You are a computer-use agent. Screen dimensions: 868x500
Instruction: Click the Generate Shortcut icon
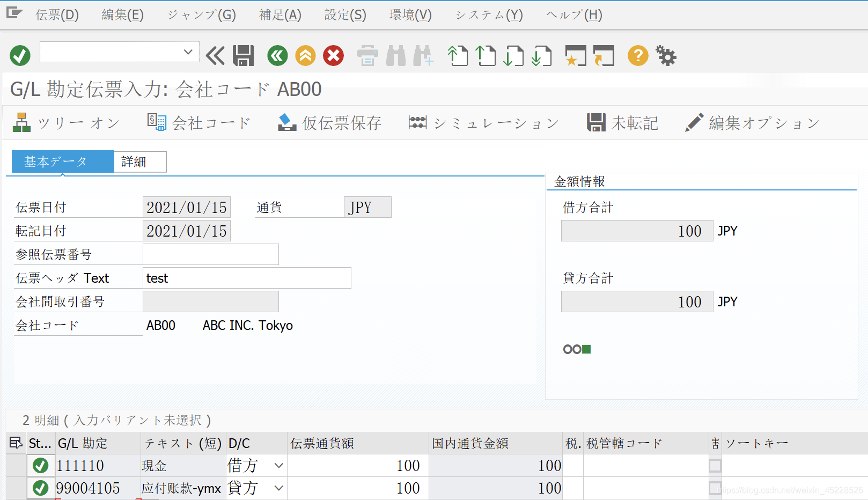point(604,55)
